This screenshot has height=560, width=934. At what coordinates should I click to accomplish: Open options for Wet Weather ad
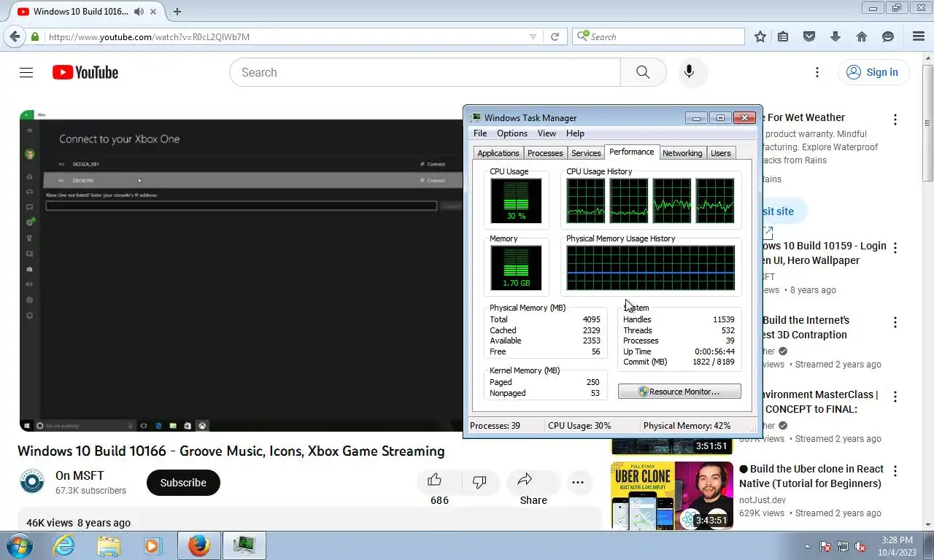coord(895,119)
